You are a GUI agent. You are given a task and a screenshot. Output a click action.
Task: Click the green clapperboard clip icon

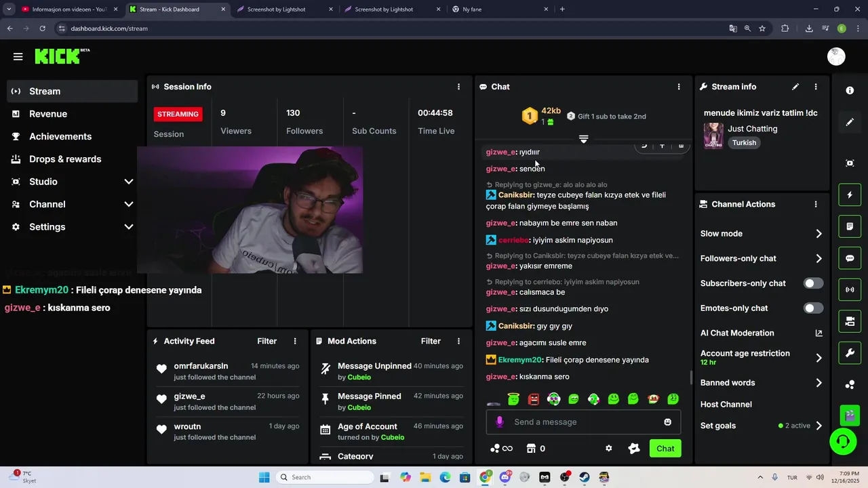(x=850, y=414)
